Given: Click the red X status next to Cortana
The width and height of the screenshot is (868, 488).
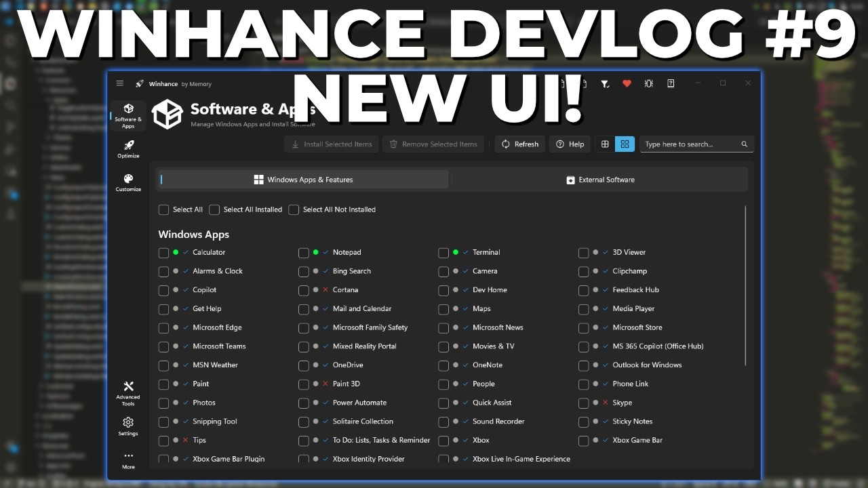Looking at the screenshot, I should 325,289.
